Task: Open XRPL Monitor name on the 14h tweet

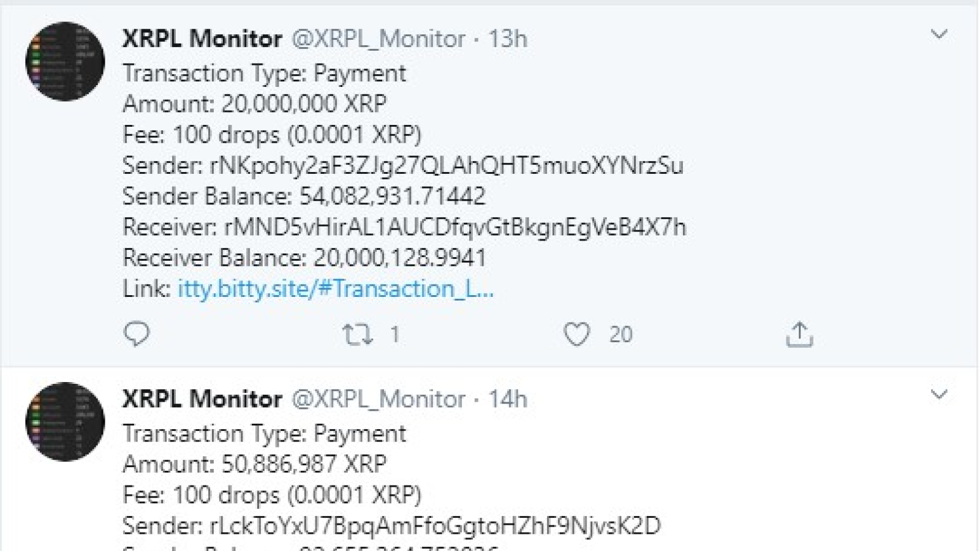Action: click(x=202, y=399)
